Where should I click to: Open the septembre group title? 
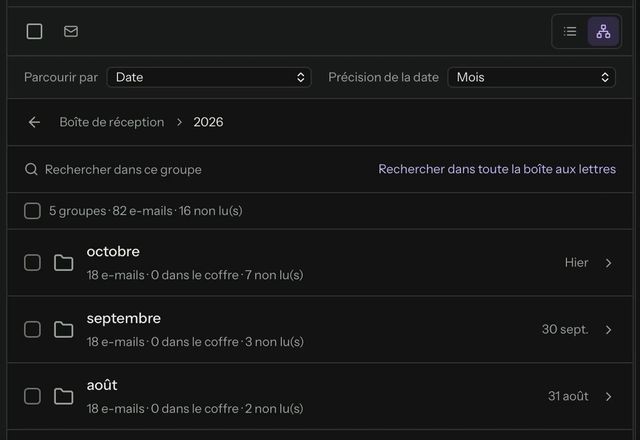click(124, 318)
